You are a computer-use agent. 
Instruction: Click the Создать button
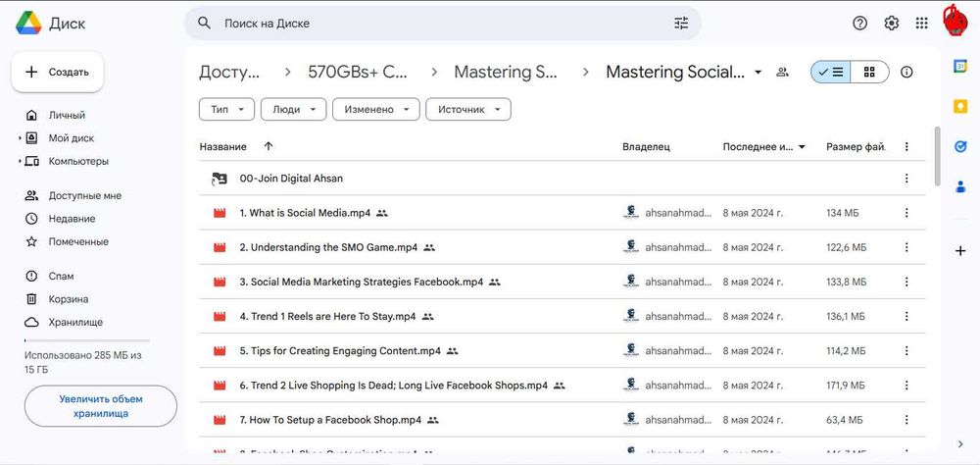[x=58, y=72]
